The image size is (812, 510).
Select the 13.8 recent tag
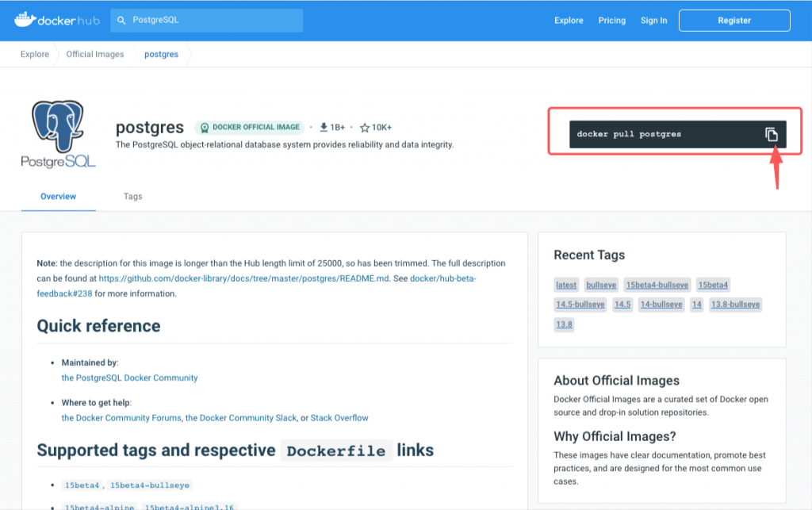[x=564, y=324]
